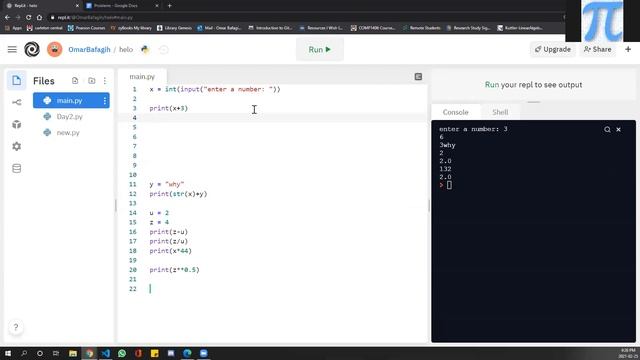Switch to the Shell tab
The width and height of the screenshot is (640, 360).
click(500, 112)
